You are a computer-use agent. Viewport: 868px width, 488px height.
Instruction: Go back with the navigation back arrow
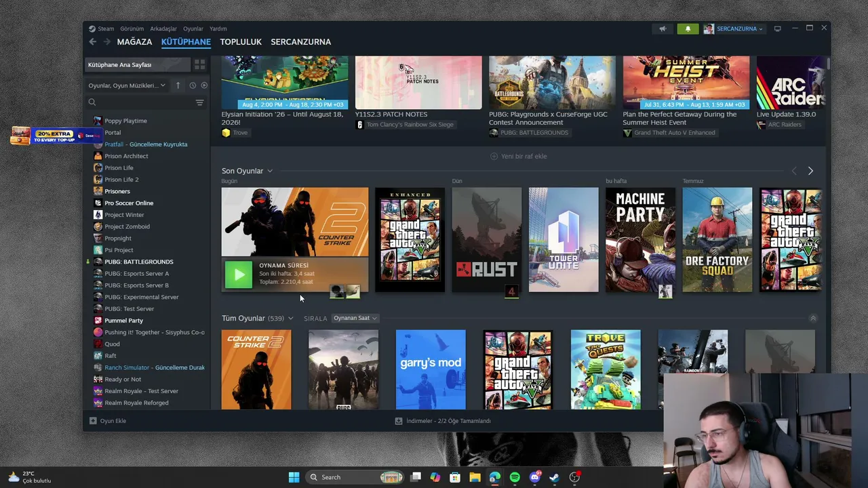[93, 42]
